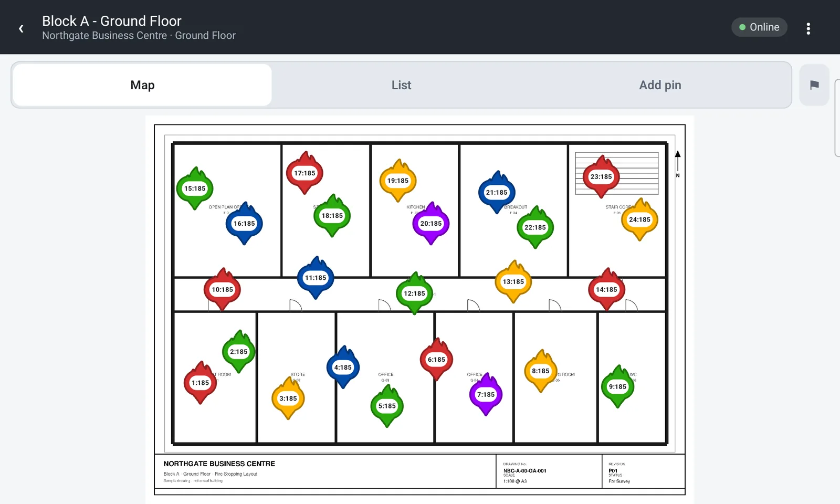This screenshot has height=504, width=840.
Task: Click the Block A - Ground Floor title
Action: (x=111, y=21)
